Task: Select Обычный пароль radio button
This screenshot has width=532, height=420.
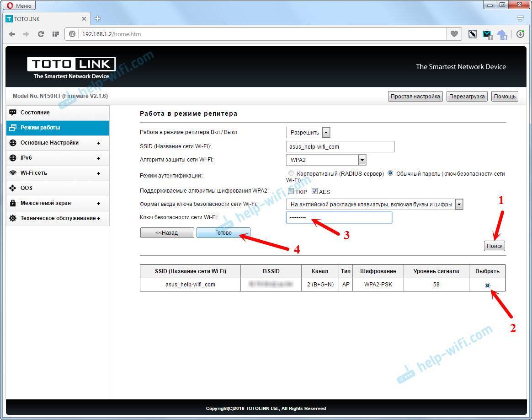Action: pyautogui.click(x=390, y=173)
